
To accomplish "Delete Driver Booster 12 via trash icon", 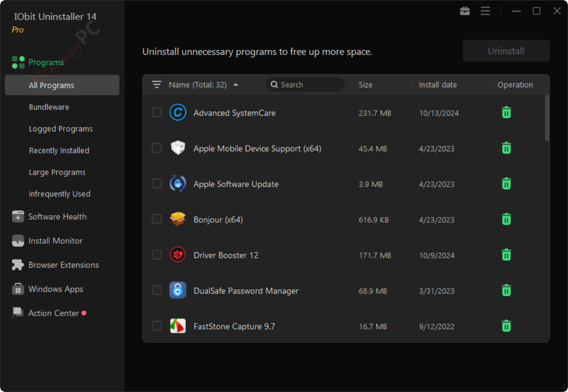I will click(x=506, y=255).
